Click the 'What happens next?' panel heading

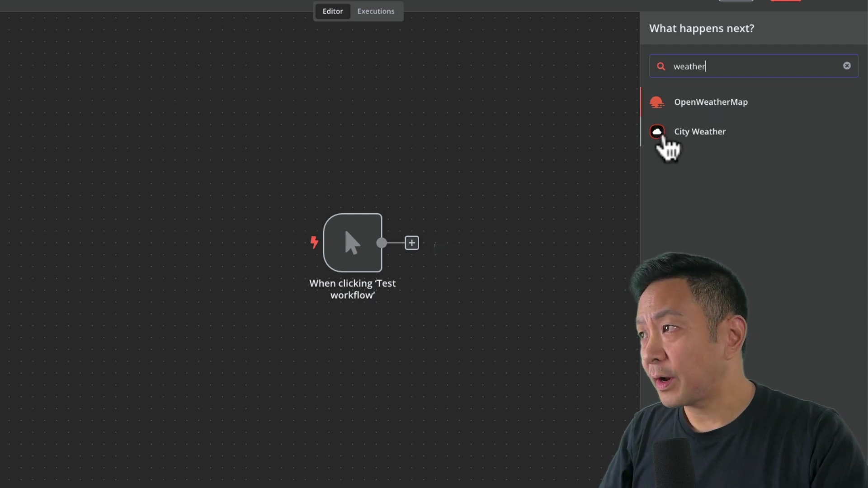coord(702,28)
